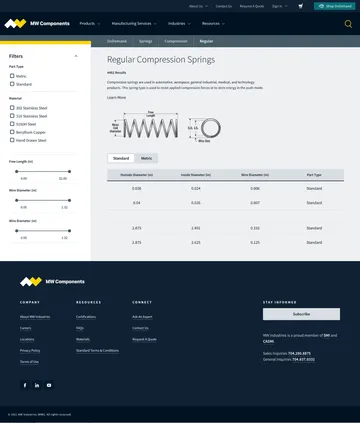360x423 pixels.
Task: Click Request A Quote in footer
Action: coord(144,339)
